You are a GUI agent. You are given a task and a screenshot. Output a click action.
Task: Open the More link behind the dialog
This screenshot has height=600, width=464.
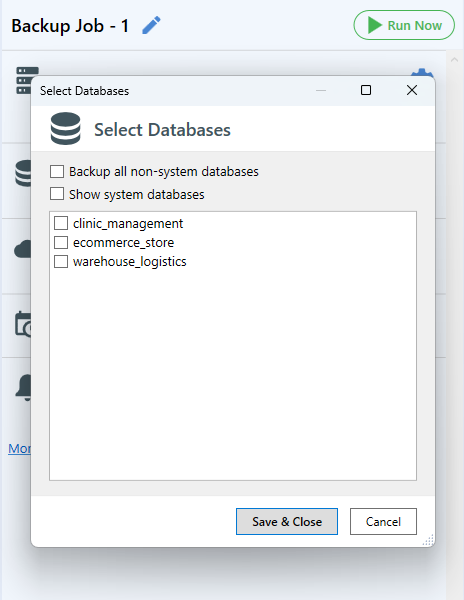20,448
